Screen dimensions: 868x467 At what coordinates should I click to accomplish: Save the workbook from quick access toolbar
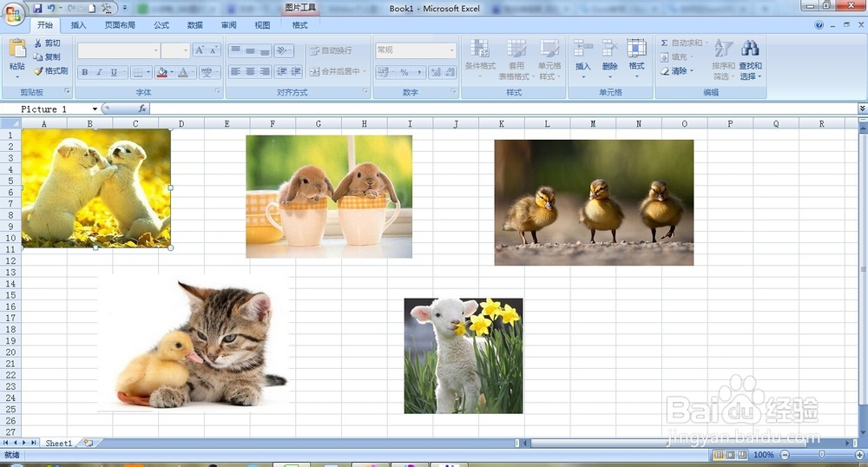[x=37, y=9]
